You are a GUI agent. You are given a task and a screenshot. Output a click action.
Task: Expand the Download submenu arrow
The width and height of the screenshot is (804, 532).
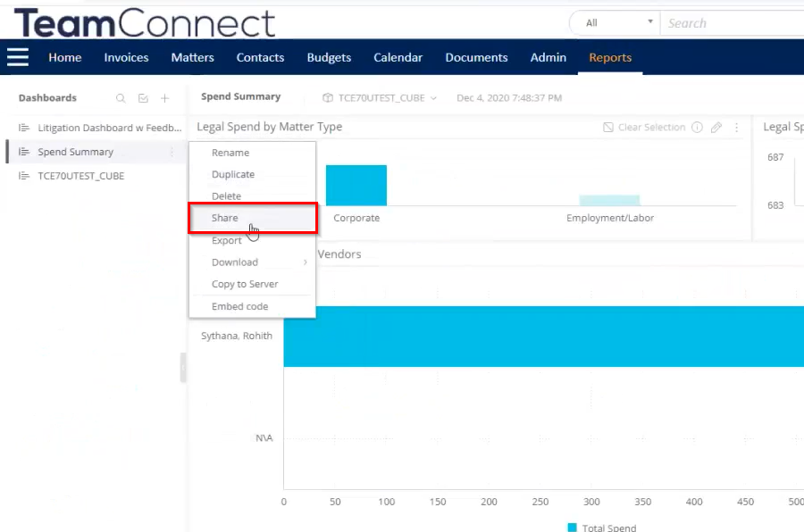[306, 262]
